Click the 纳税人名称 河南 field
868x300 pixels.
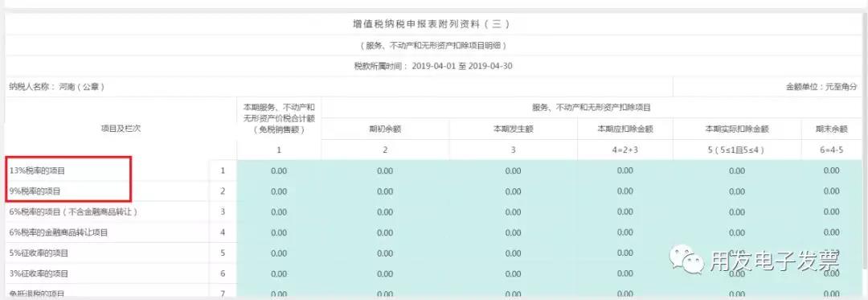pyautogui.click(x=56, y=87)
